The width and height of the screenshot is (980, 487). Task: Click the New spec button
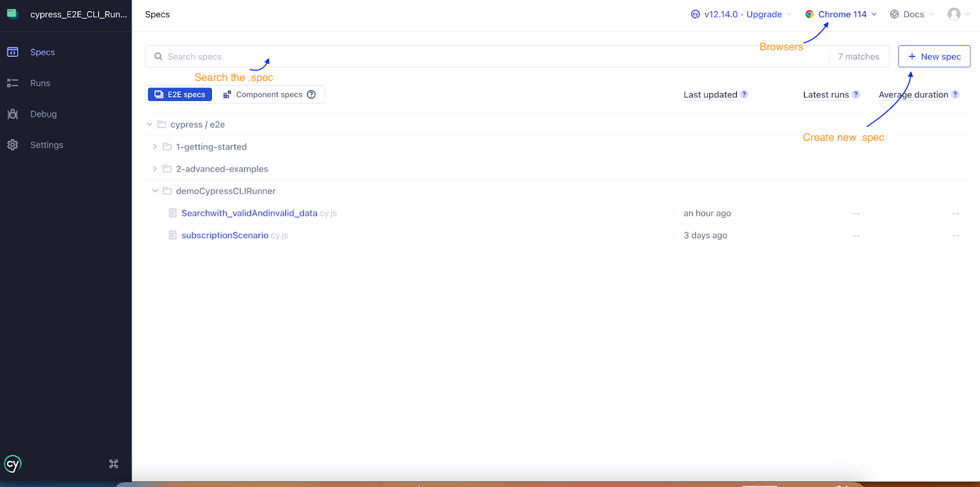[934, 56]
